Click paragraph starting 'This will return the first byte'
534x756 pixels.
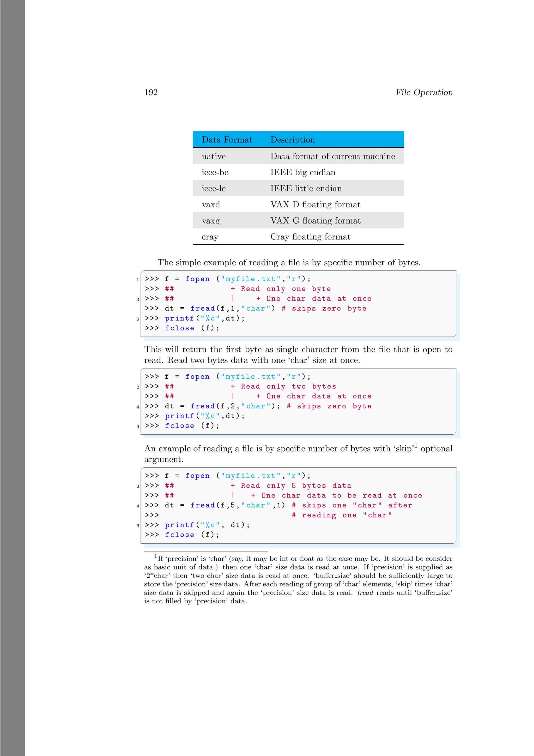(299, 355)
